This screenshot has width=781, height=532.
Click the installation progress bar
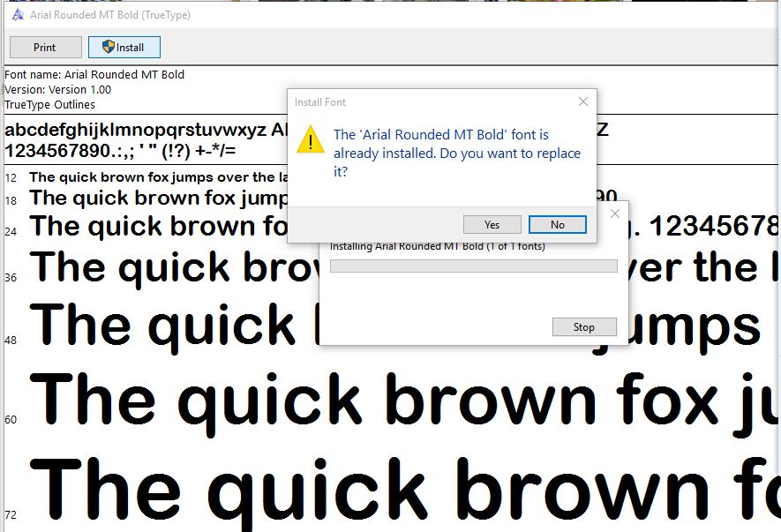[x=474, y=266]
